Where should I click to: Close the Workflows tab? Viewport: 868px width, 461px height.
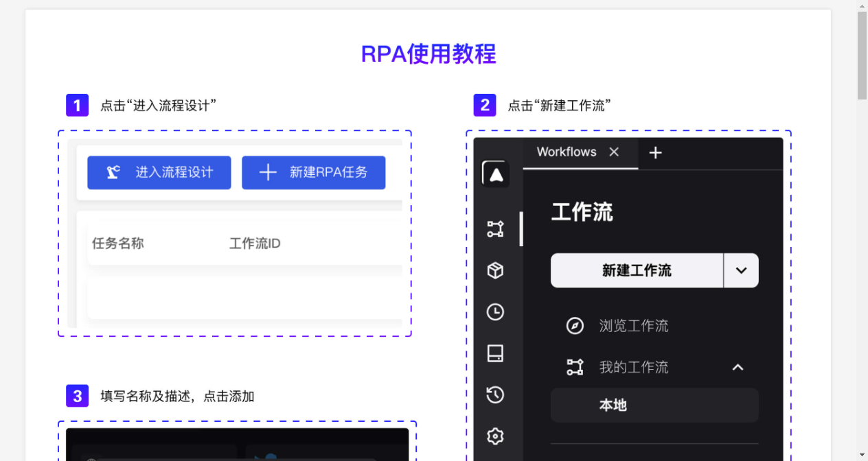(613, 152)
